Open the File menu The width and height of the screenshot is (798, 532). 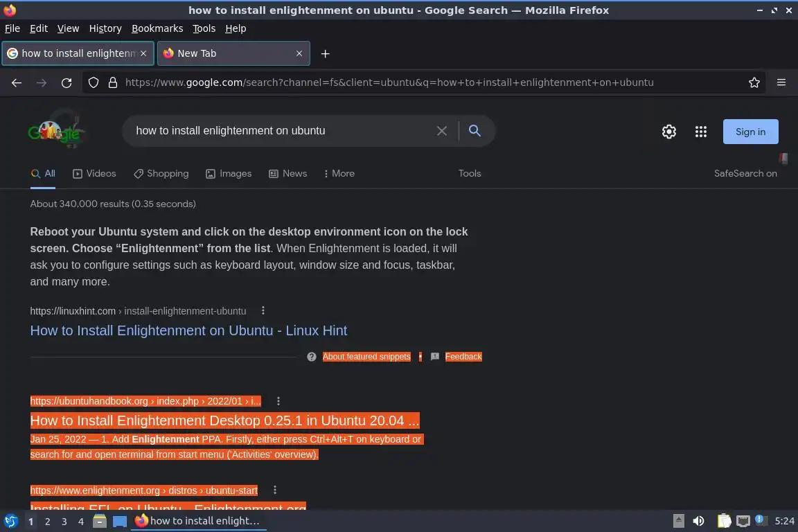[x=12, y=28]
